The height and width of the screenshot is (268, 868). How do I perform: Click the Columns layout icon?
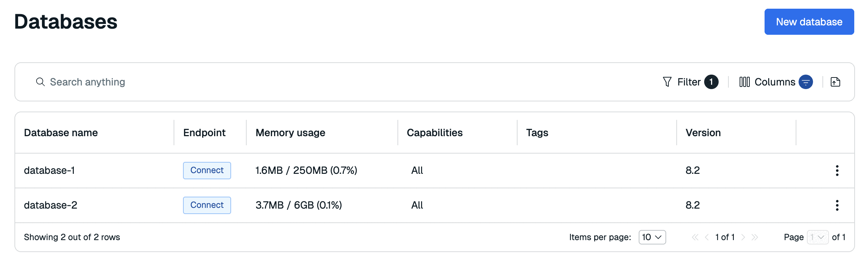[745, 82]
